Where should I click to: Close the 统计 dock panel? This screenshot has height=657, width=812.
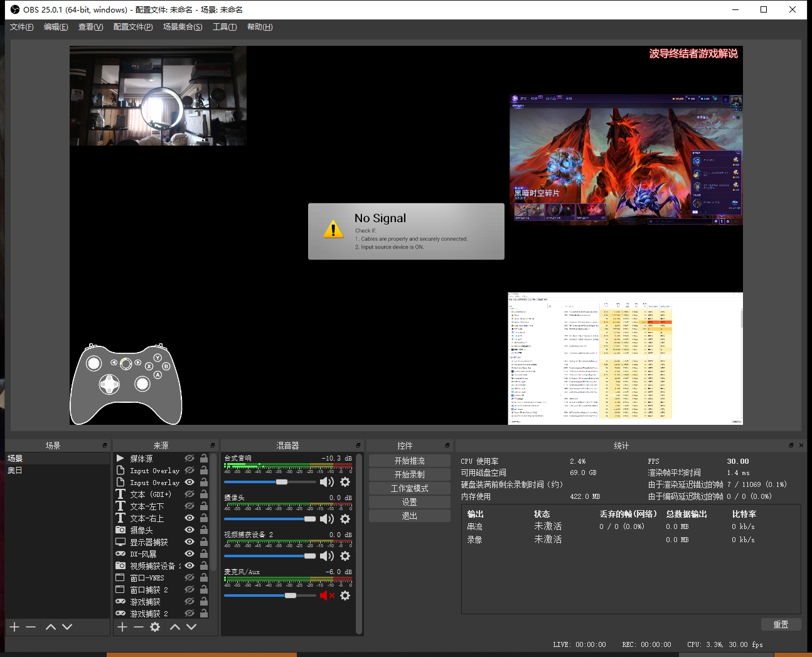(x=801, y=446)
